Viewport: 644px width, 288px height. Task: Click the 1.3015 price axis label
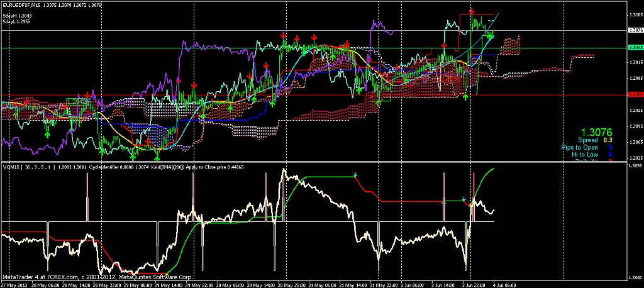click(x=636, y=63)
